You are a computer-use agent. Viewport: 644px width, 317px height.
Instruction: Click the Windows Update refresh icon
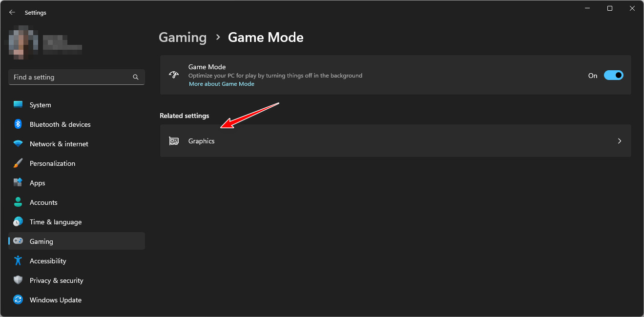tap(18, 300)
